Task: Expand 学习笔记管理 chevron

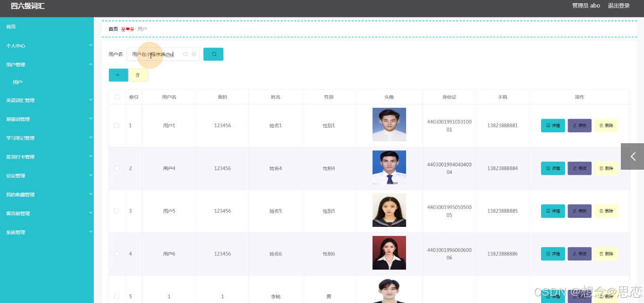Action: (91, 138)
